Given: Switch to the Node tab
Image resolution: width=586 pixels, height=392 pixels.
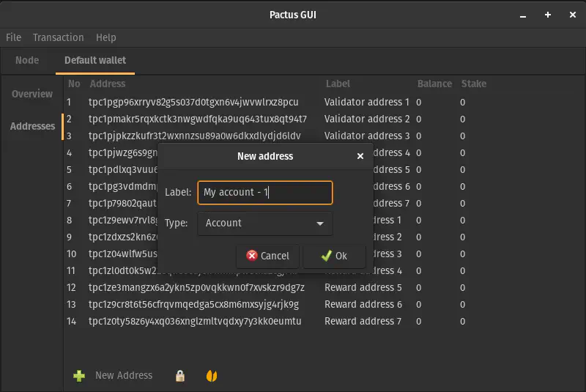Looking at the screenshot, I should [x=27, y=60].
